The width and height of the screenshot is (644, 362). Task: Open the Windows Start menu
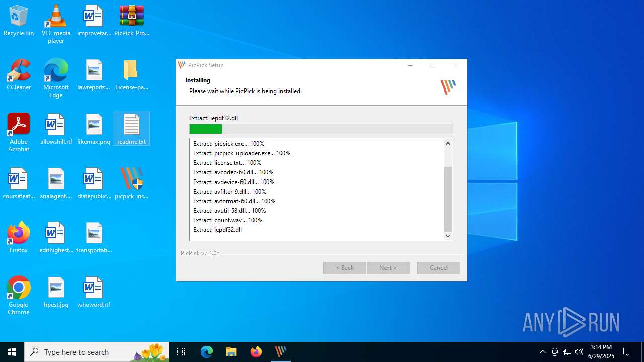[x=12, y=352]
